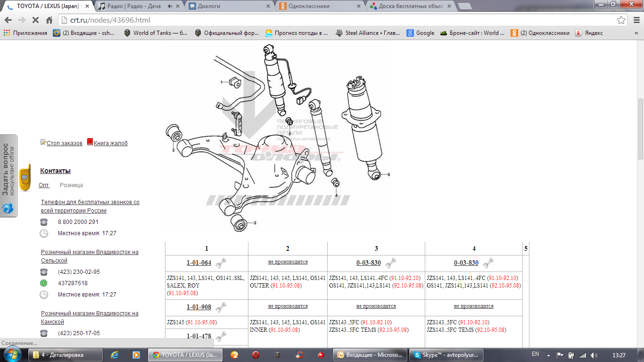Image resolution: width=644 pixels, height=362 pixels.
Task: Select Розница contacts tab
Action: 71,185
